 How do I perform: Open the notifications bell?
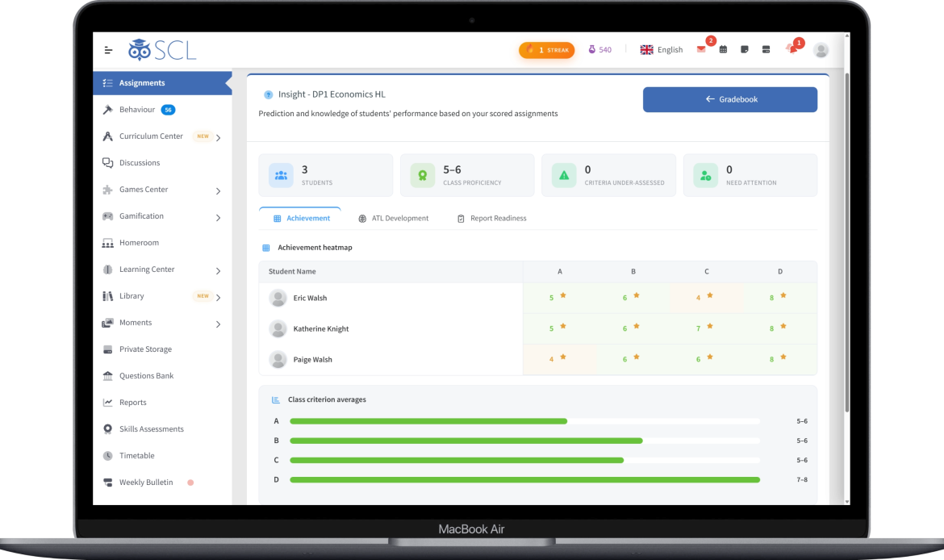tap(792, 49)
